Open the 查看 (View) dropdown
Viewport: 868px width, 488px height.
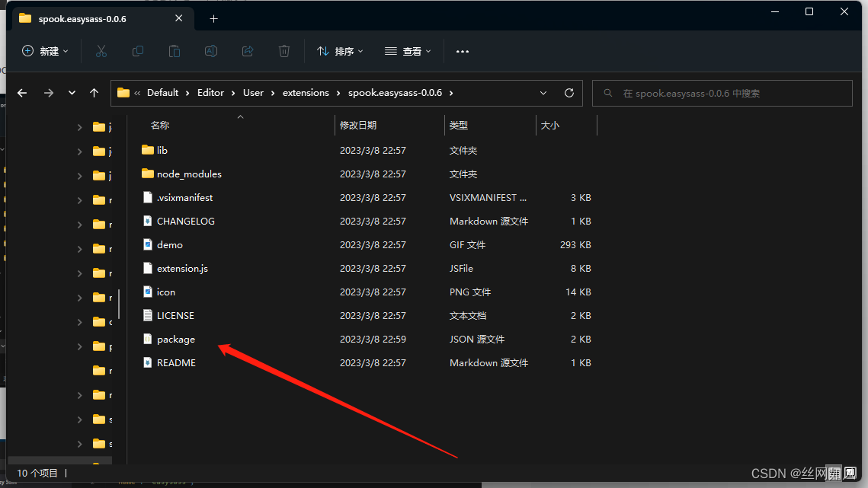(x=408, y=51)
